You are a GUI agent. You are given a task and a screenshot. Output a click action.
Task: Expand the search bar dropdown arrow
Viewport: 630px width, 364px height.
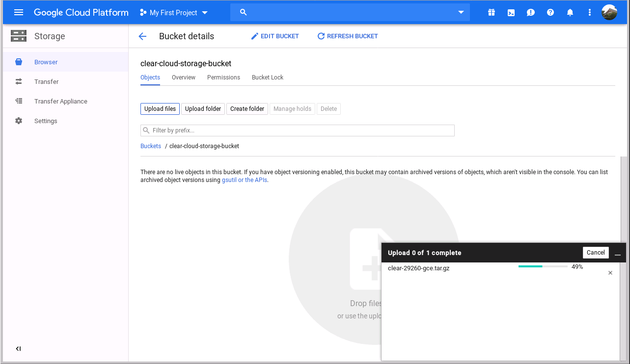tap(461, 13)
